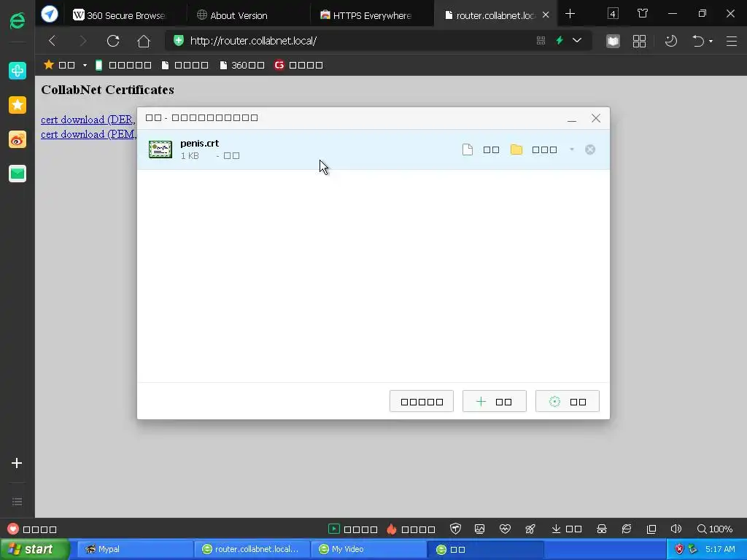The height and width of the screenshot is (560, 747).
Task: Click the leftmost bottom dialog button
Action: 422,402
